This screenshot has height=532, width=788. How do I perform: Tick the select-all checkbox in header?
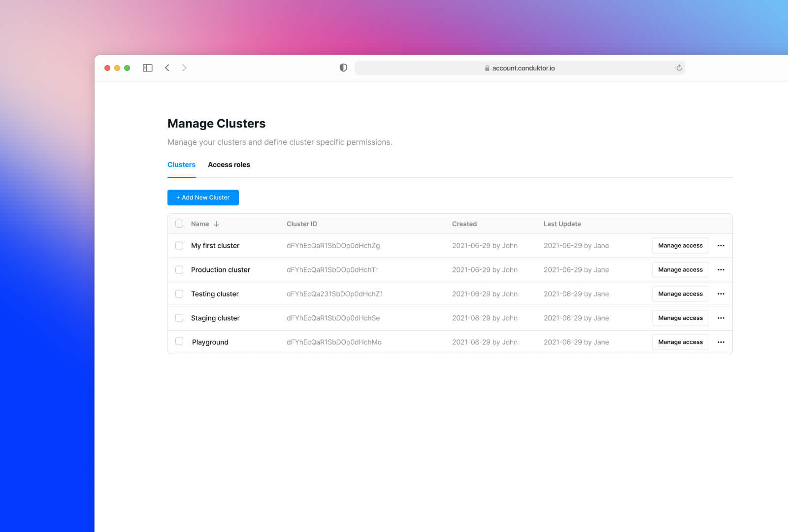179,224
